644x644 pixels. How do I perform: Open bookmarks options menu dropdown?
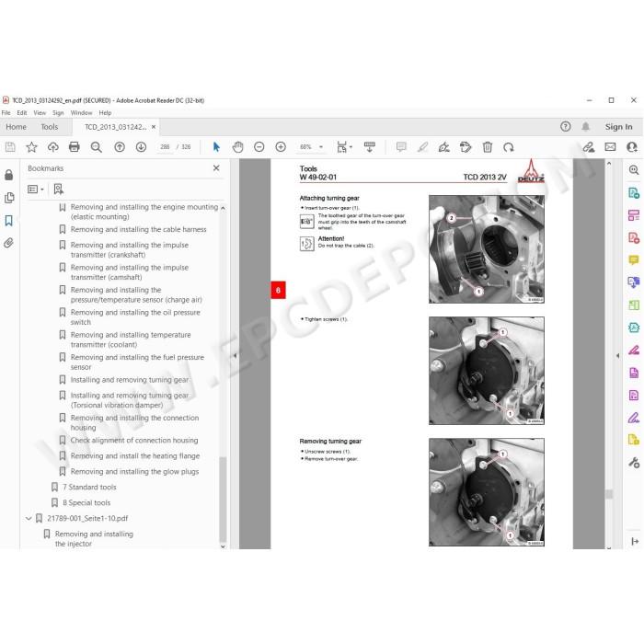pyautogui.click(x=35, y=189)
